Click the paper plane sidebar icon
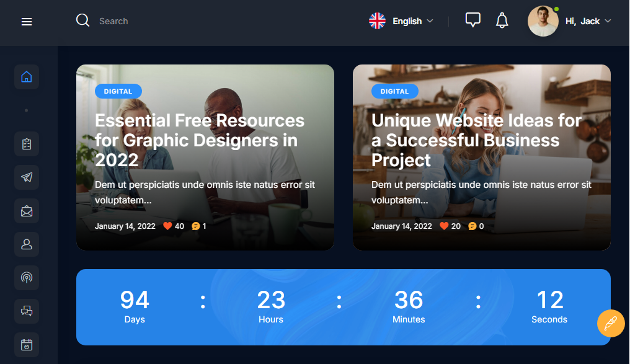Image resolution: width=630 pixels, height=364 pixels. (27, 177)
